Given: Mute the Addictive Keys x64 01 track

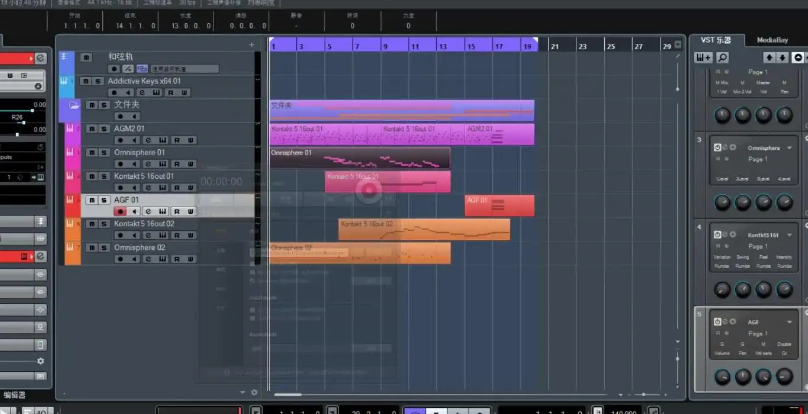Looking at the screenshot, I should point(86,81).
